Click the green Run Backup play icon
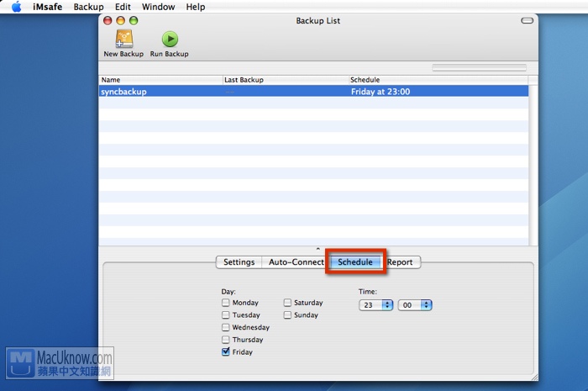 point(170,39)
